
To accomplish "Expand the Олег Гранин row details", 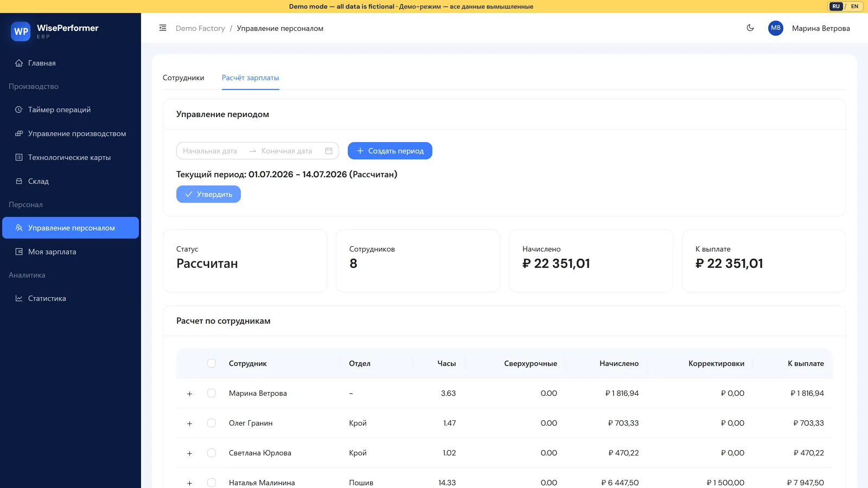I will [x=189, y=423].
